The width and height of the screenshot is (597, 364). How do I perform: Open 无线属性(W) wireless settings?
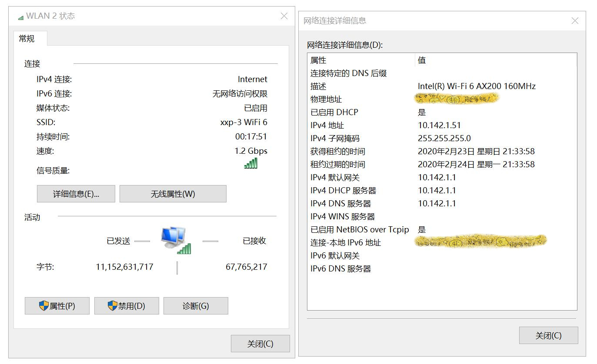(173, 193)
